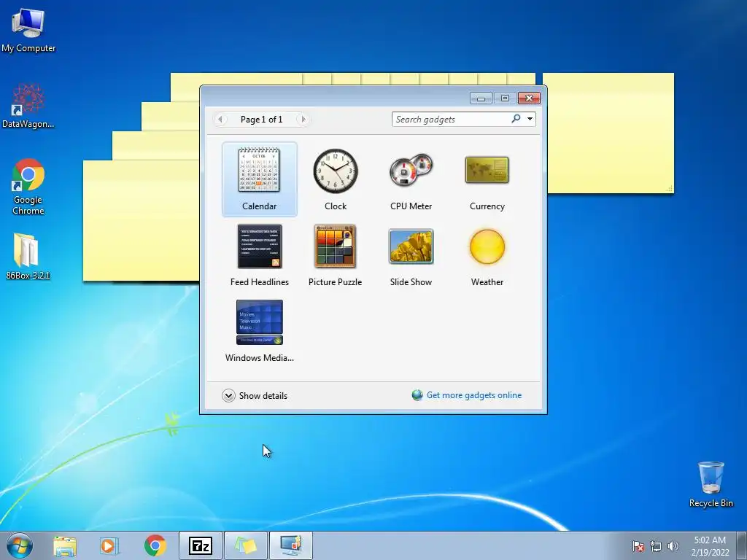Screen dimensions: 747x560
Task: Open volume speaker tray icon
Action: coord(673,546)
